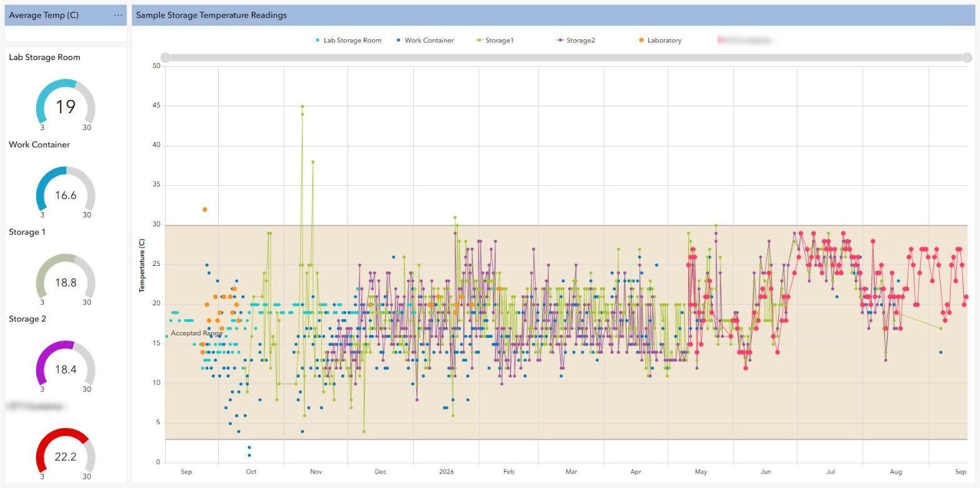Click the 'Jun' label on time axis
Viewport: 980px width, 488px height.
(x=766, y=472)
